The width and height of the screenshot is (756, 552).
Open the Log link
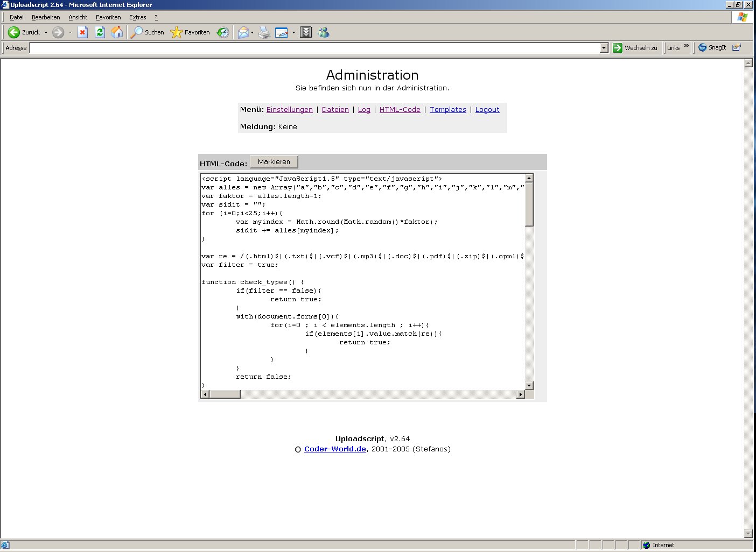364,109
